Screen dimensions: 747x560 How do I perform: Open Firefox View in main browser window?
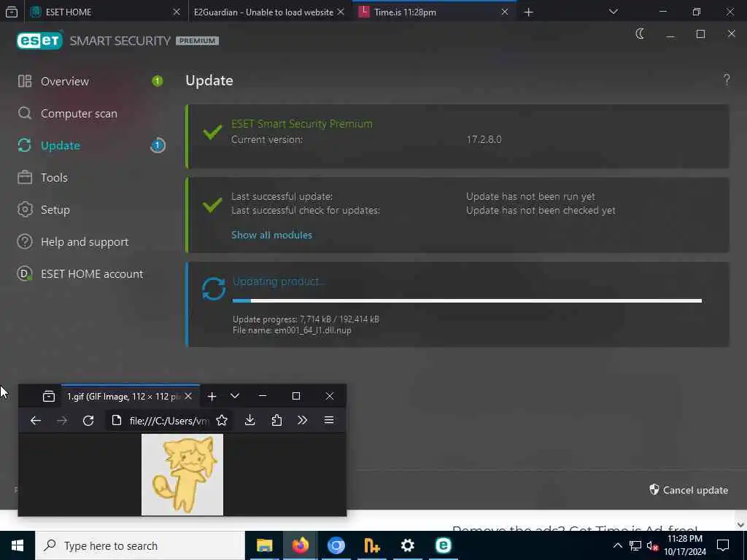(12, 12)
